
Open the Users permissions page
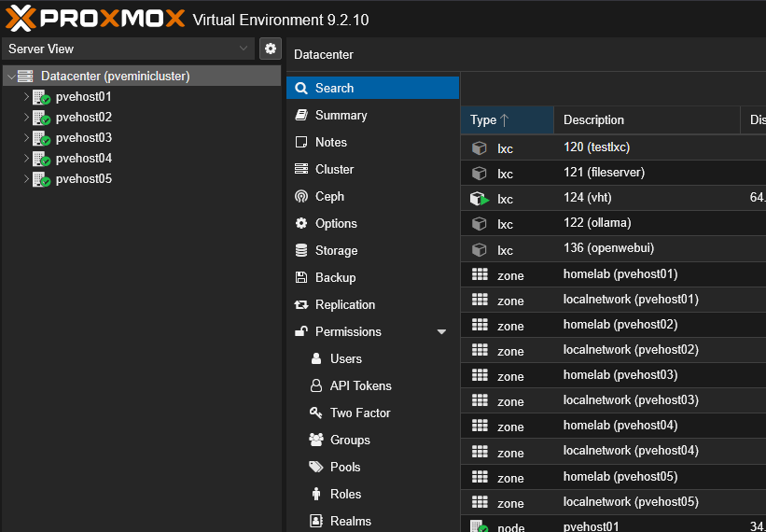[373, 358]
